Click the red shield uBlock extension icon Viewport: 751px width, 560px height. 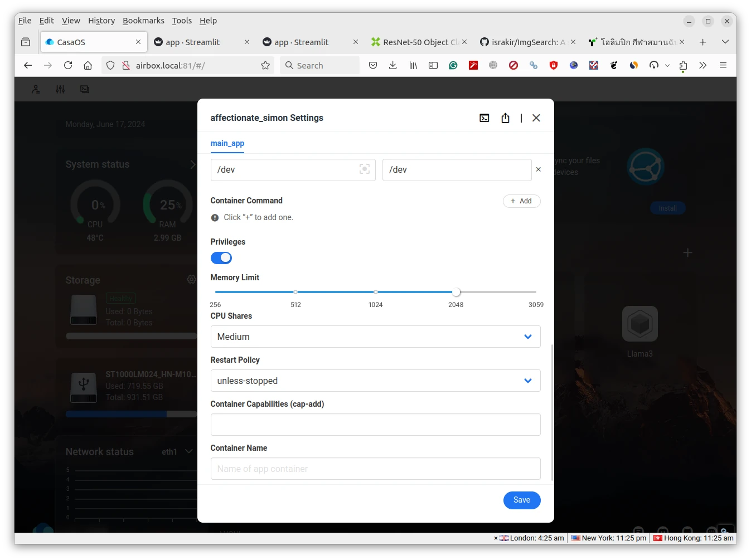(554, 66)
